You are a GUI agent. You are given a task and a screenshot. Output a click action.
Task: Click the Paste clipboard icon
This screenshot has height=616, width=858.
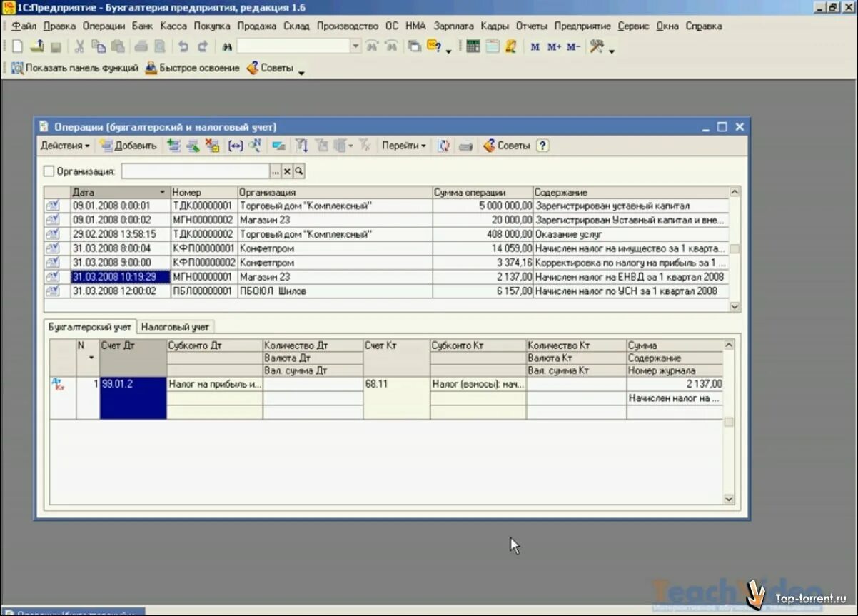pos(117,46)
